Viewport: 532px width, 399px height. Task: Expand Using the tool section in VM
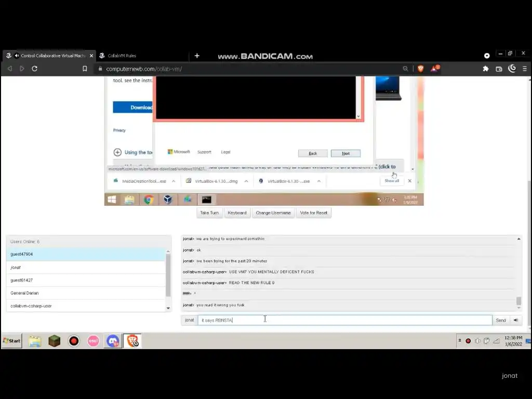pyautogui.click(x=117, y=152)
